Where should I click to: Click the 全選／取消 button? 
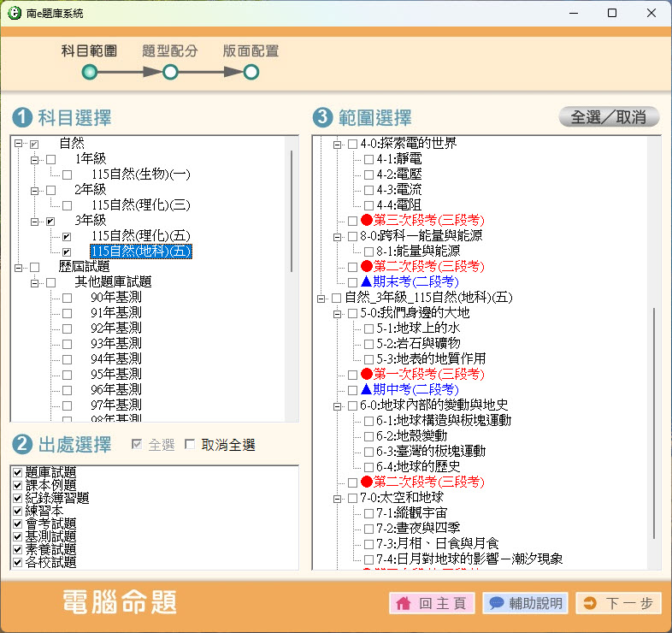click(x=609, y=117)
